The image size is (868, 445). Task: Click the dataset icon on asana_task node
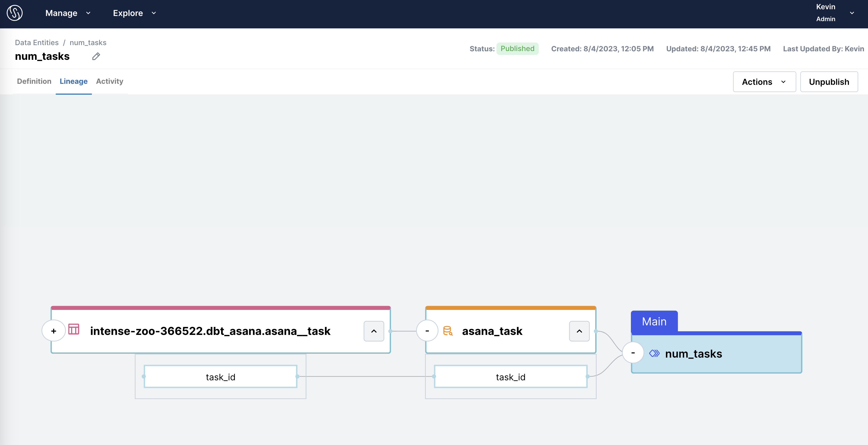tap(448, 330)
